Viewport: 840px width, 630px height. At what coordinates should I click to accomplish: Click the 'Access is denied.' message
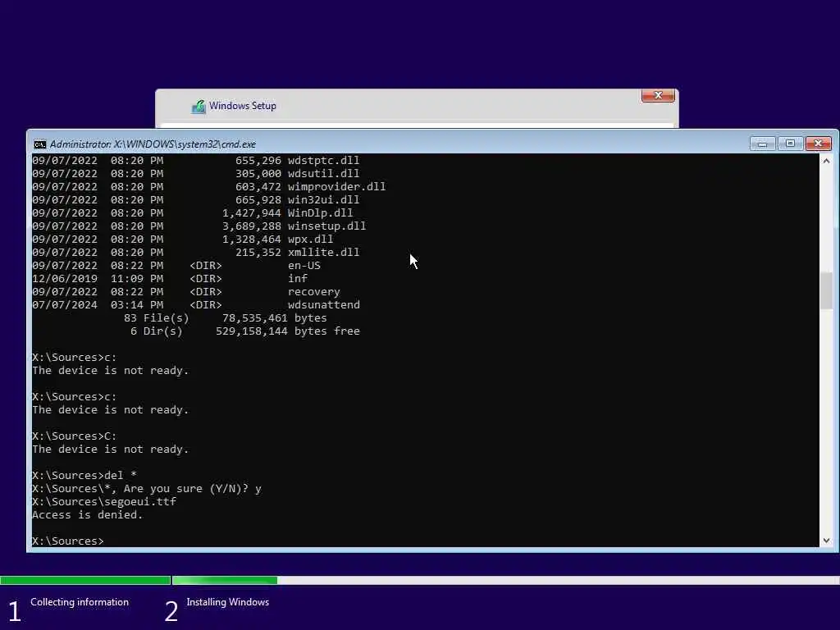click(87, 515)
